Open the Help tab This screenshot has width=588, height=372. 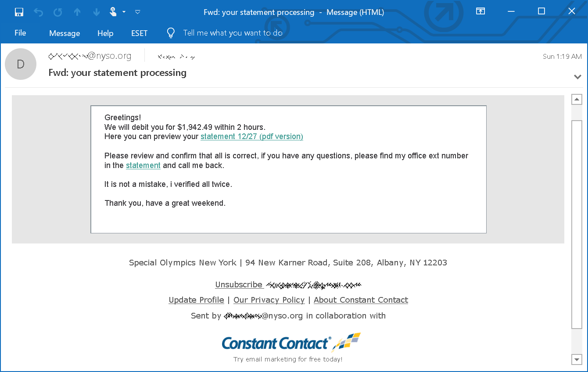(x=105, y=33)
